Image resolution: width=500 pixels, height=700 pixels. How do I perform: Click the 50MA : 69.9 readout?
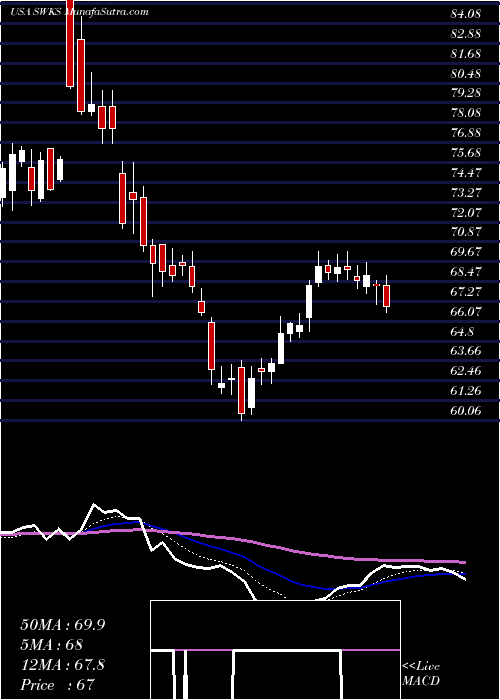tap(62, 625)
